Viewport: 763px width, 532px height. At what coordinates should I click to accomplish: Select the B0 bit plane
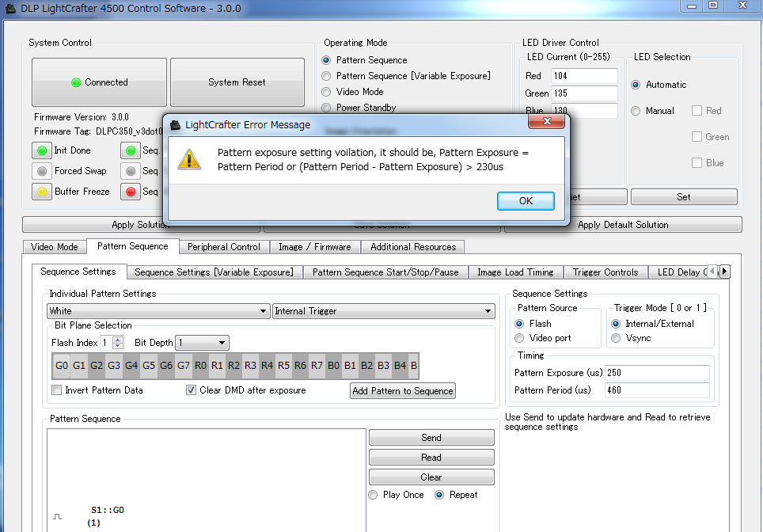pos(333,366)
